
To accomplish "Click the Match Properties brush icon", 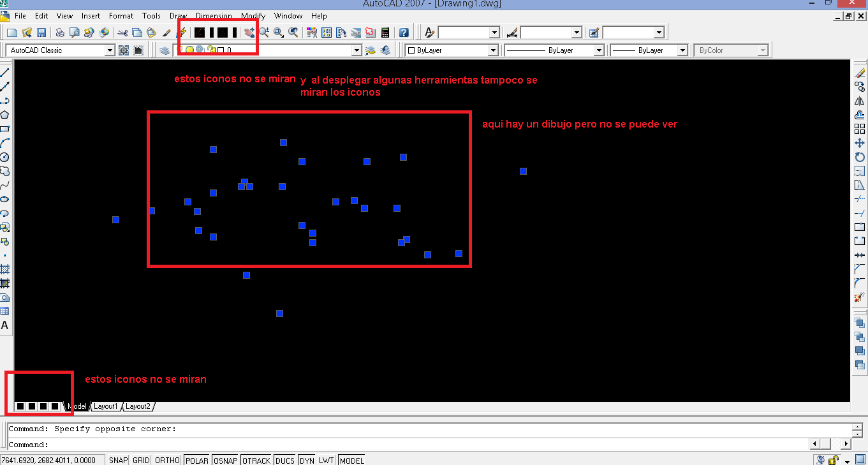I will pos(166,33).
